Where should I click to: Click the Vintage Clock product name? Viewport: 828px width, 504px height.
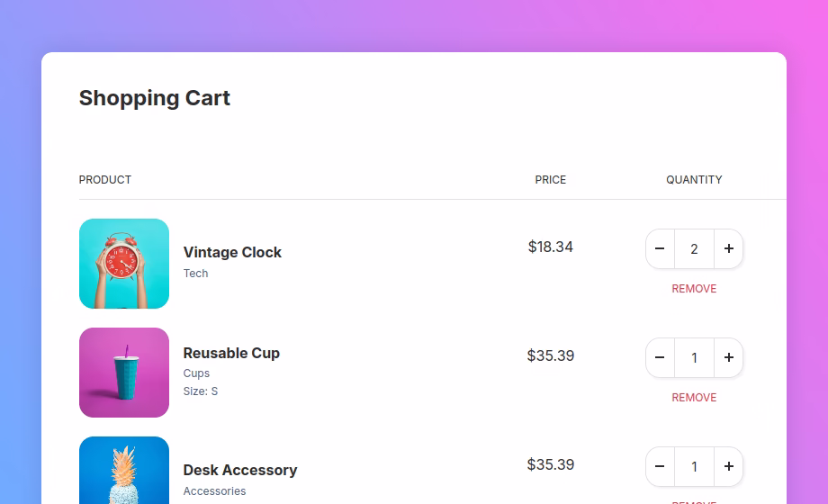(232, 252)
